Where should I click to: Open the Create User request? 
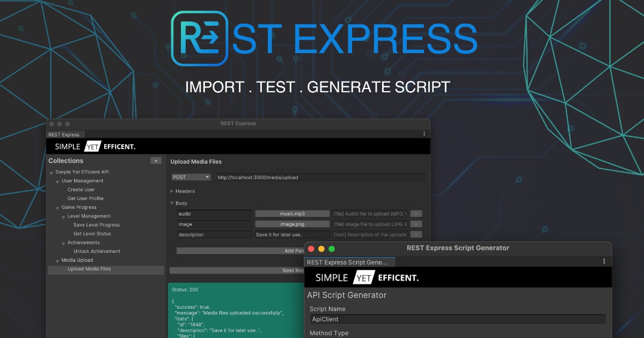81,189
